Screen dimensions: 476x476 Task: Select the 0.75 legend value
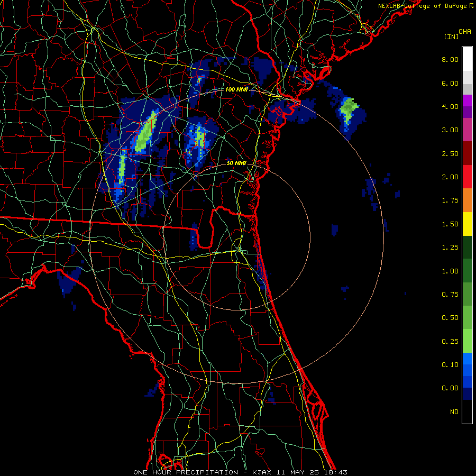450,295
